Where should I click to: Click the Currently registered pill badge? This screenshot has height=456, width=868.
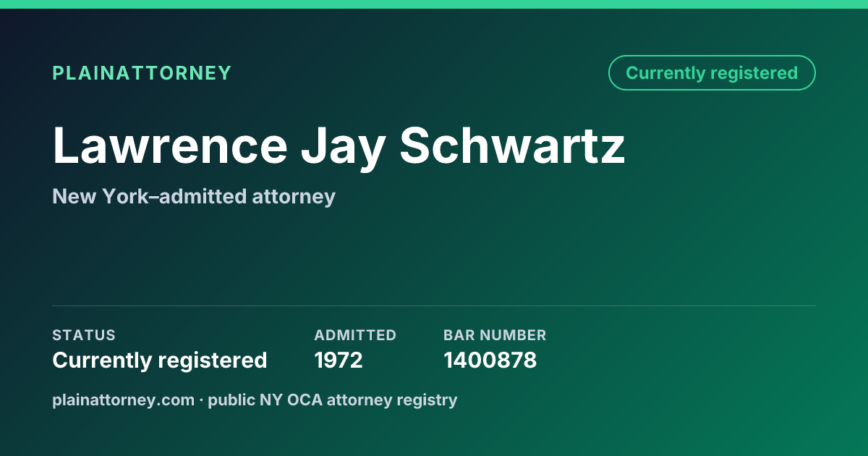click(x=712, y=73)
